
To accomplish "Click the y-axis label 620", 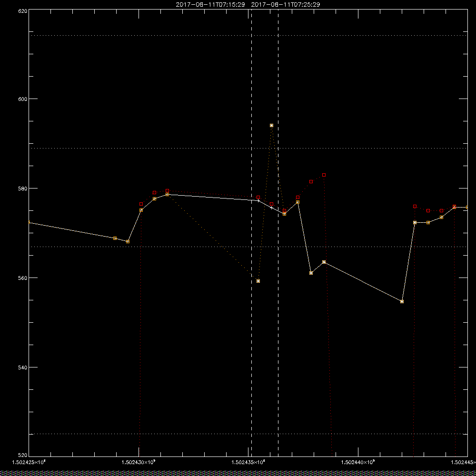I will [x=23, y=10].
